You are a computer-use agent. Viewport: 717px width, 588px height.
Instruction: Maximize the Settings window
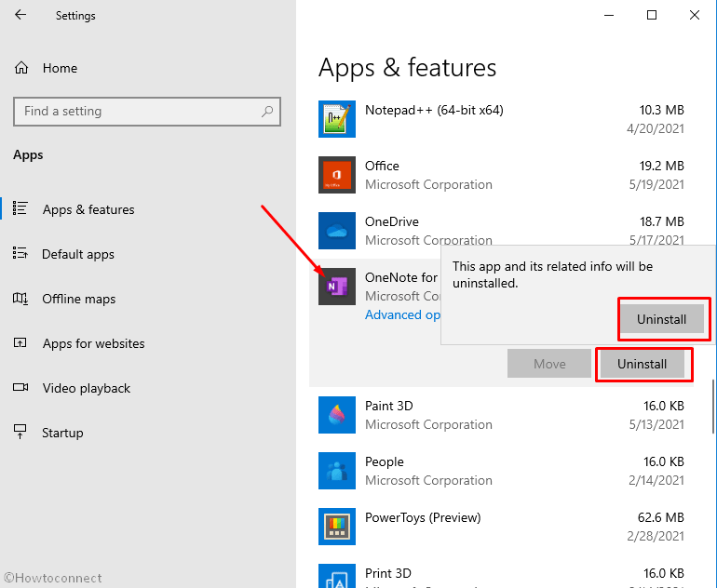pyautogui.click(x=652, y=15)
